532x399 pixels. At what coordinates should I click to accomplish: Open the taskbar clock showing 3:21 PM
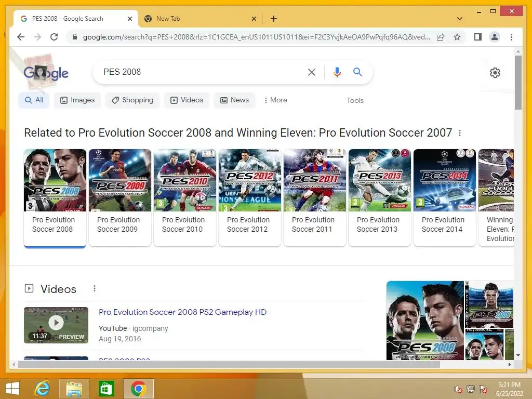509,389
